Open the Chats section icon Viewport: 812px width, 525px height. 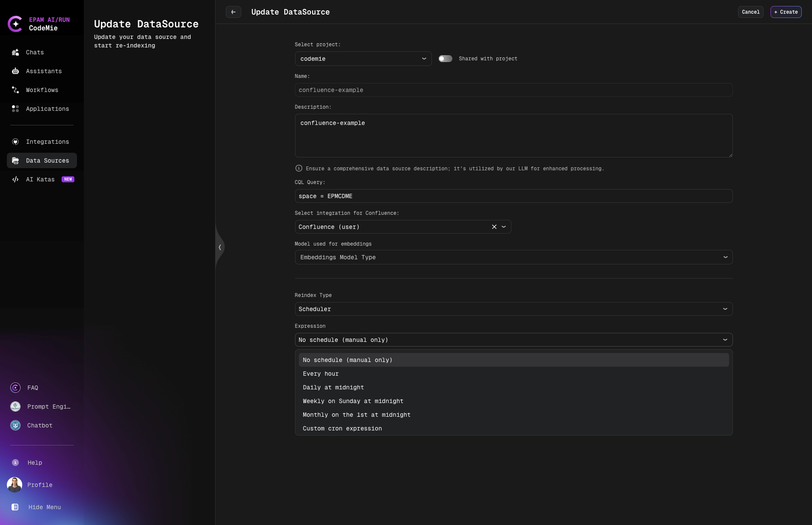click(15, 52)
